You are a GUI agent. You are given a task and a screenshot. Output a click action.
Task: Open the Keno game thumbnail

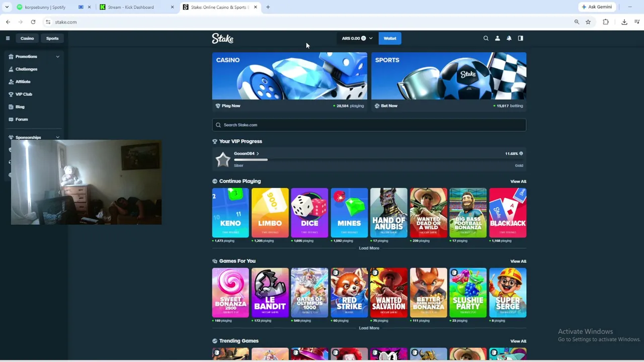230,213
